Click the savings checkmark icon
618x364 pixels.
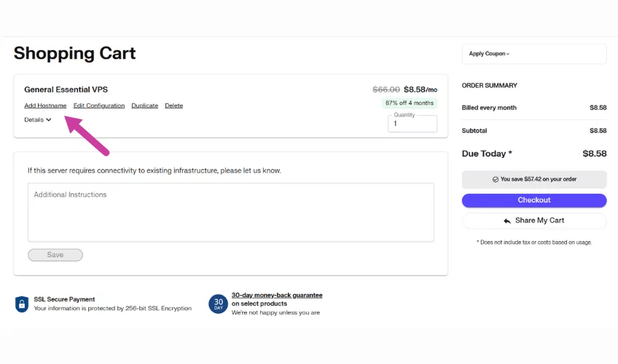(x=495, y=179)
